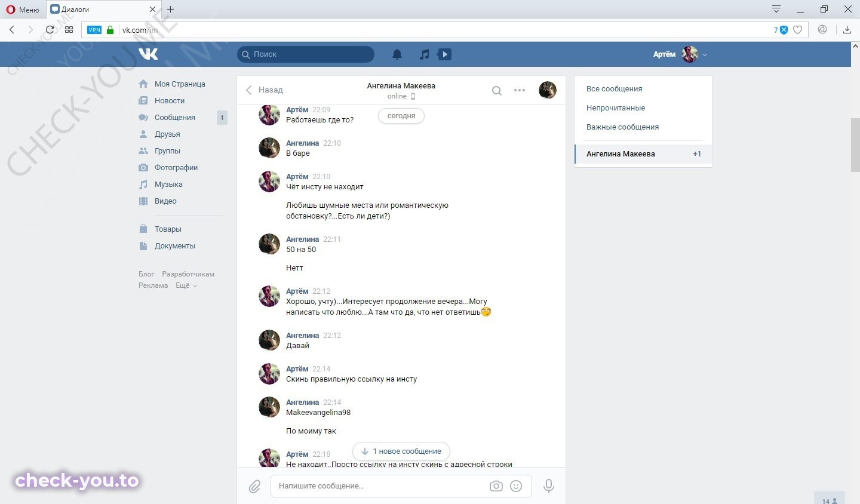Open a new browser tab with plus
This screenshot has height=504, width=860.
click(171, 10)
